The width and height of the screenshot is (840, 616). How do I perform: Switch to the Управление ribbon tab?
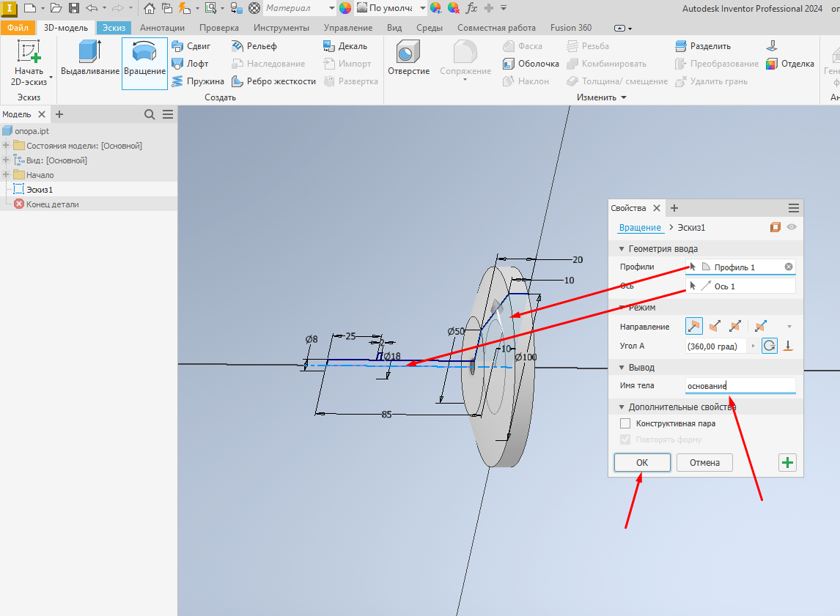[347, 28]
